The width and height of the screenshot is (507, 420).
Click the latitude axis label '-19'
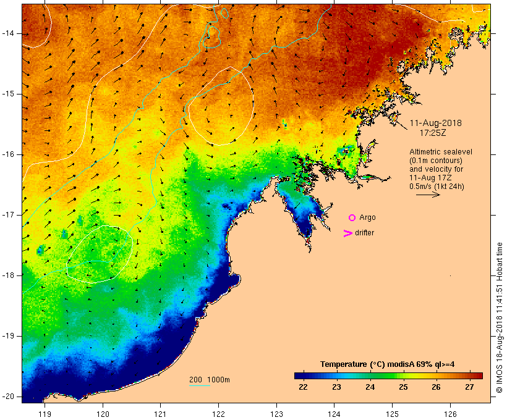coord(7,336)
